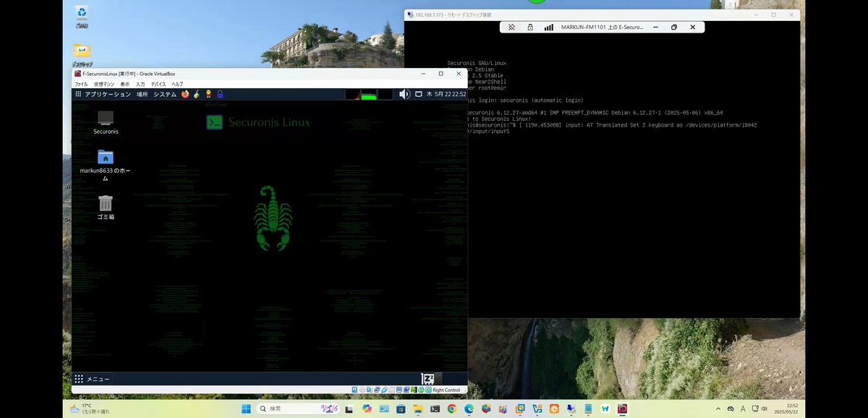Restore down via connection bar button

[x=674, y=27]
